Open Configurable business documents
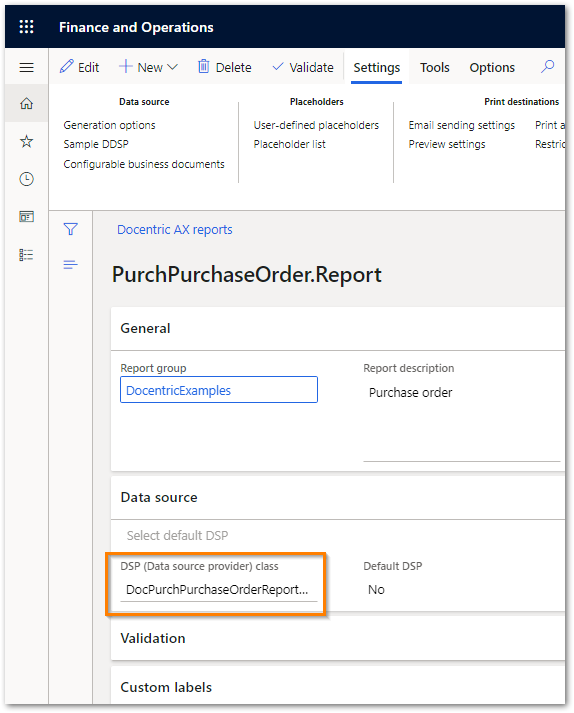Screen dimensions: 574x713 coord(144,164)
